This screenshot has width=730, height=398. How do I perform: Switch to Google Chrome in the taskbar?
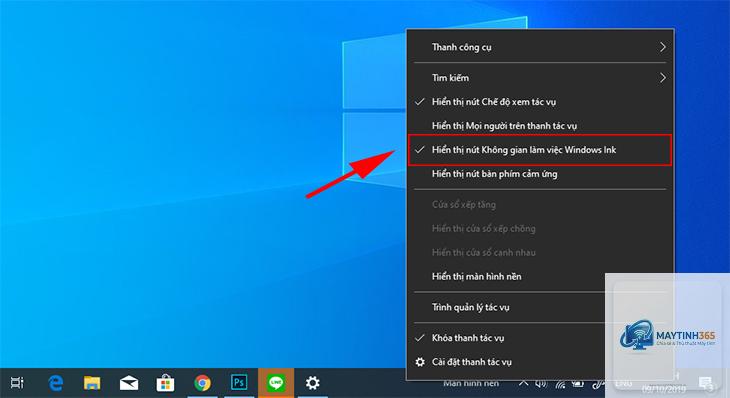[202, 383]
